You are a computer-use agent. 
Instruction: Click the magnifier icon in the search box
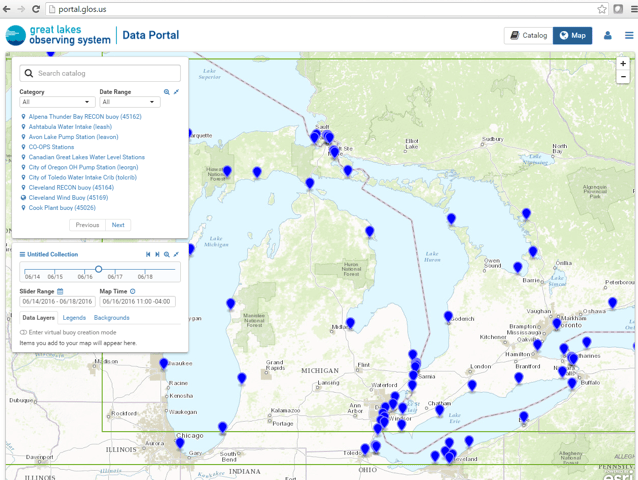(x=28, y=73)
